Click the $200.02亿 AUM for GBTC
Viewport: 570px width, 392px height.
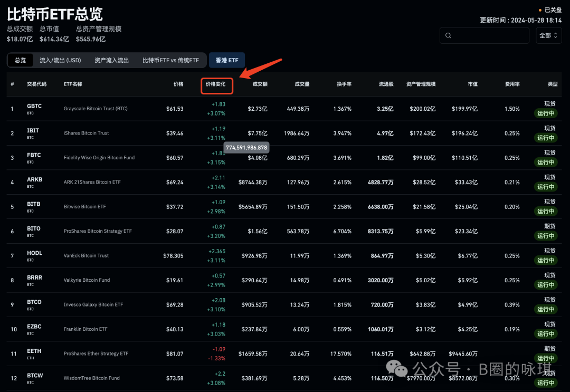pos(422,109)
